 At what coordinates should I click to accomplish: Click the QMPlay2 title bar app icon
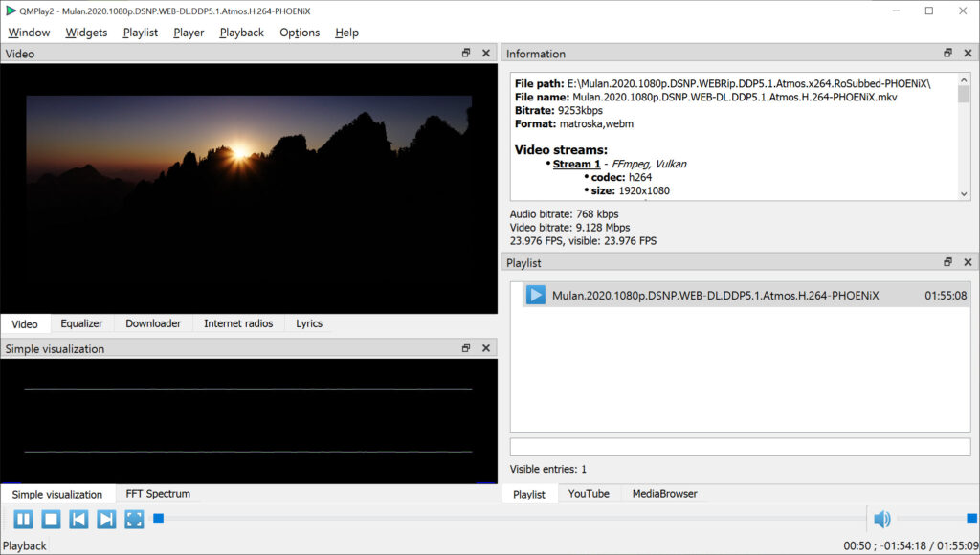[x=11, y=11]
